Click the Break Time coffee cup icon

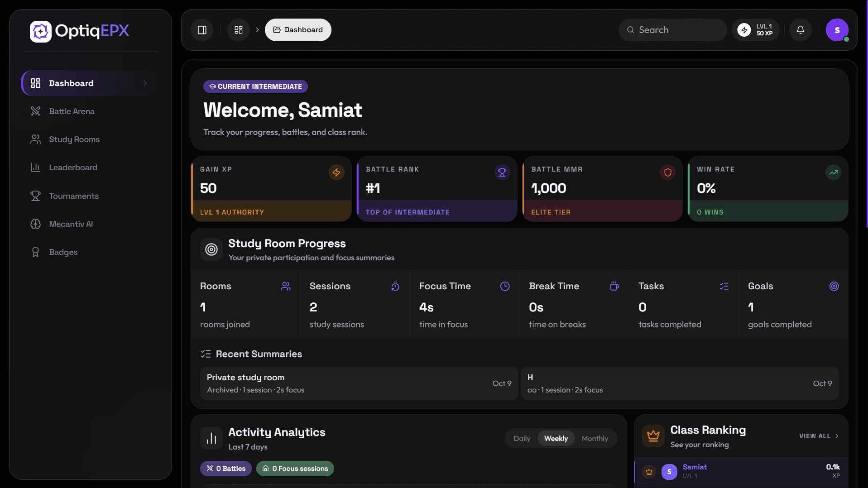(614, 287)
